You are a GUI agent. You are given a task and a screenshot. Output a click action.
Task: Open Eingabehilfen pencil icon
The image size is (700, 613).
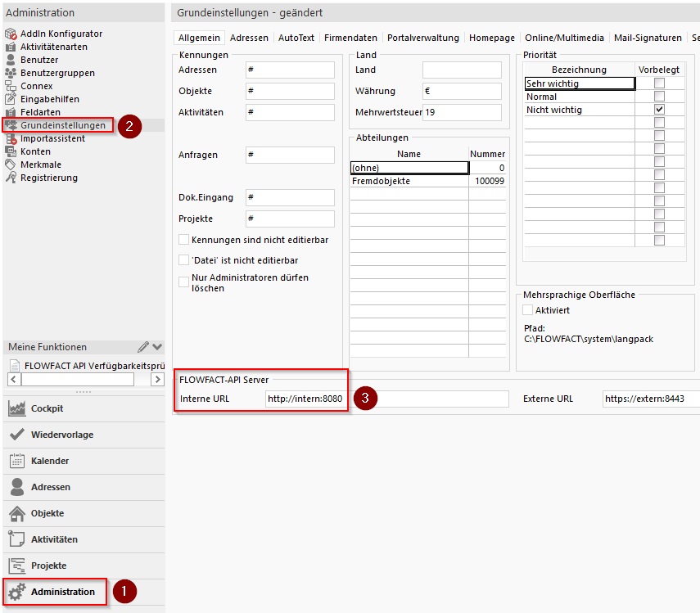[11, 99]
